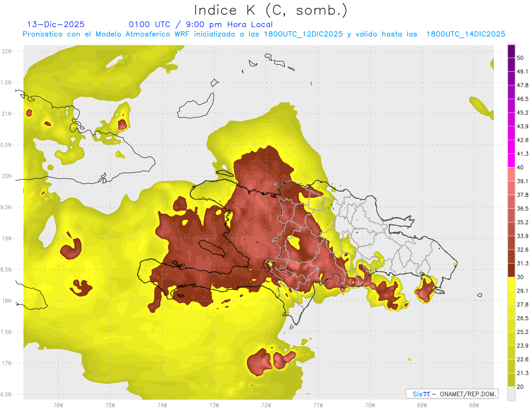532x411 pixels.
Task: Click the color bar value "42.6"
Action: pos(523,140)
